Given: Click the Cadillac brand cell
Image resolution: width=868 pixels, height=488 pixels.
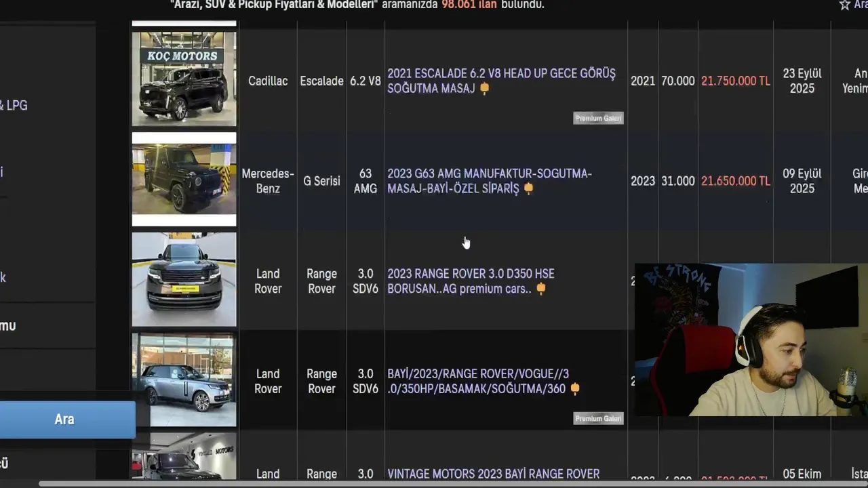Looking at the screenshot, I should click(268, 81).
